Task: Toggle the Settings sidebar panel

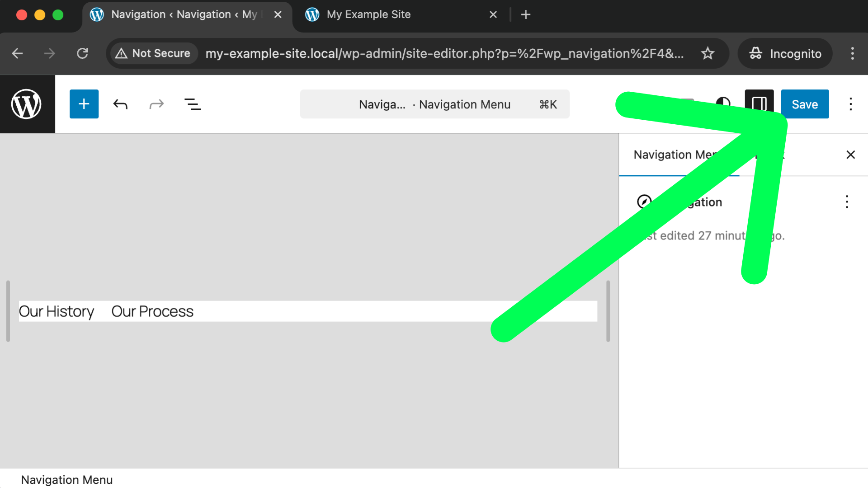Action: tap(759, 103)
